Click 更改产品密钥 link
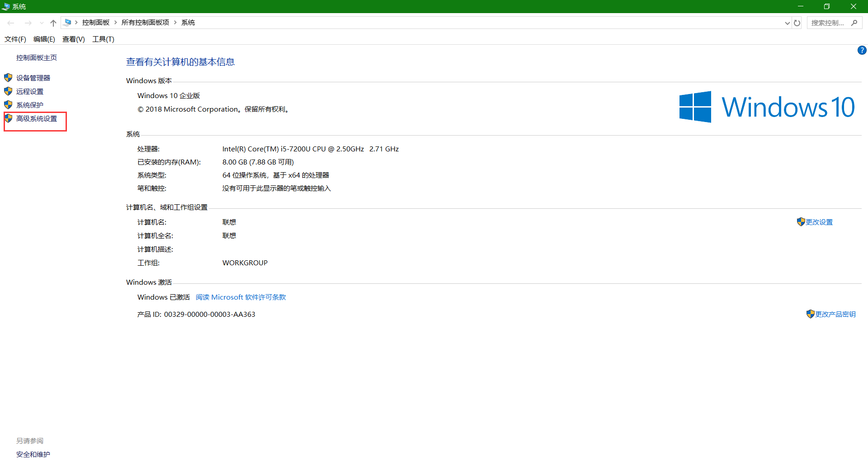 (x=835, y=314)
